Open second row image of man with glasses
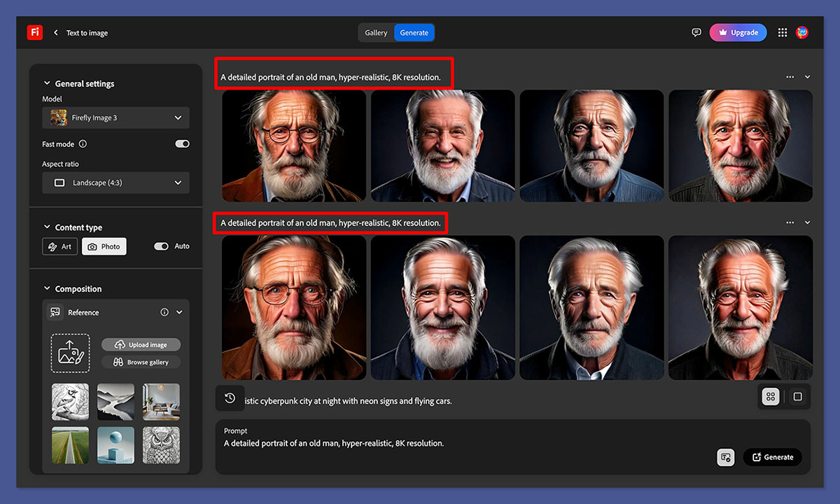 click(x=294, y=308)
